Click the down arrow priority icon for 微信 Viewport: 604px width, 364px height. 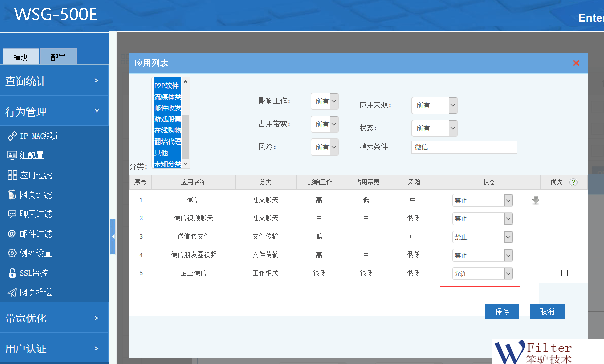point(535,201)
